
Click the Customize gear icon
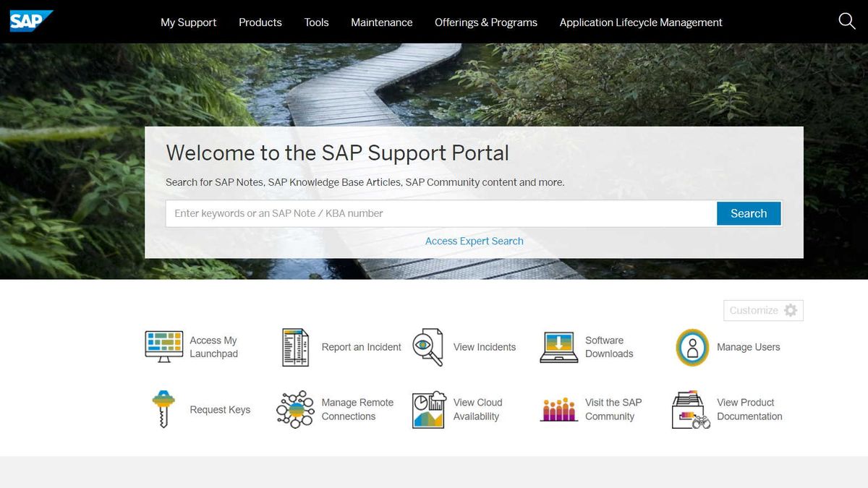[x=791, y=310]
